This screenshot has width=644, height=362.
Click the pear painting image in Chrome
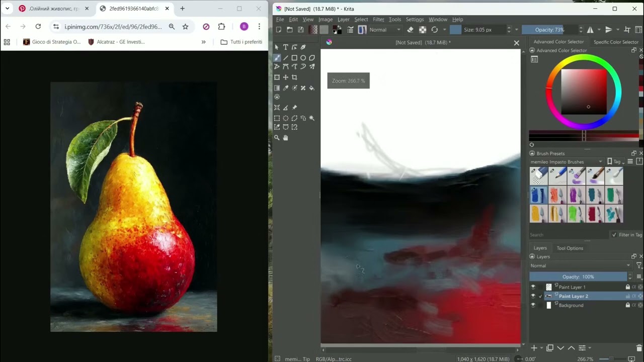(134, 207)
